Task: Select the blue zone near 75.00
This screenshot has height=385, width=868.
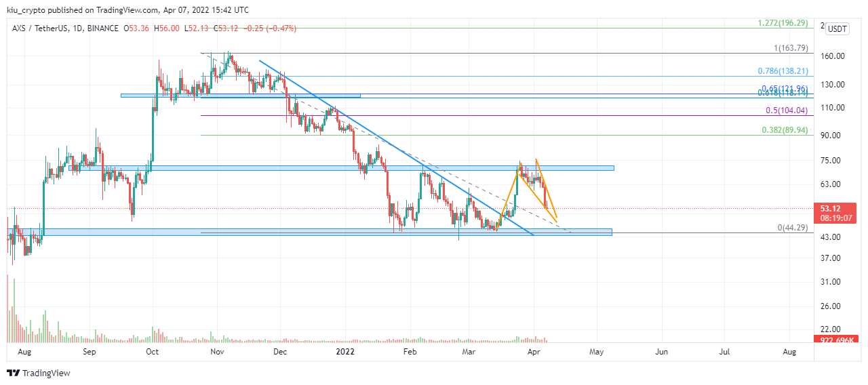Action: tap(341, 167)
